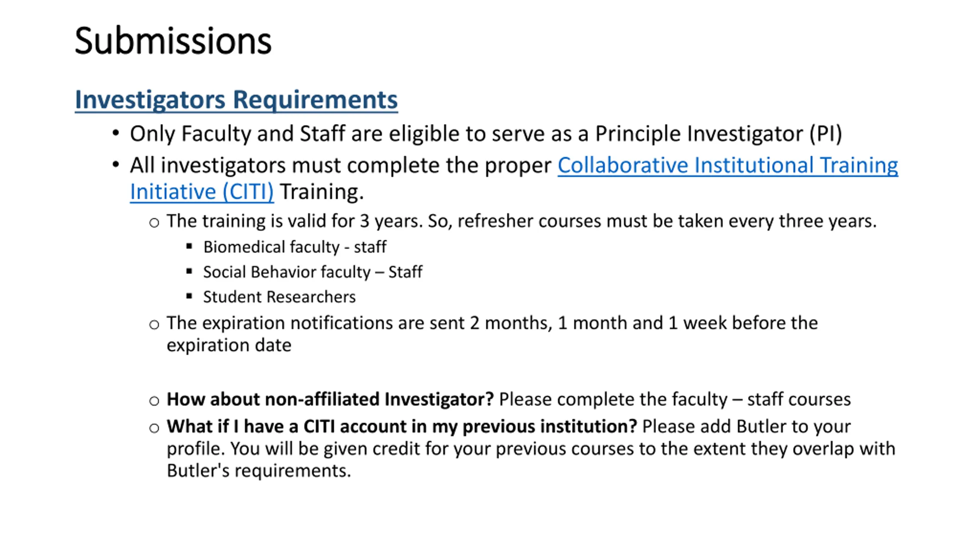The width and height of the screenshot is (980, 551).
Task: Click the Submissions slide title
Action: pos(173,41)
